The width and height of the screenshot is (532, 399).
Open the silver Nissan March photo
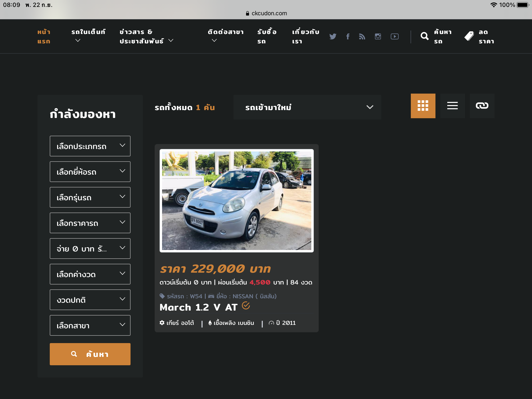(x=237, y=201)
